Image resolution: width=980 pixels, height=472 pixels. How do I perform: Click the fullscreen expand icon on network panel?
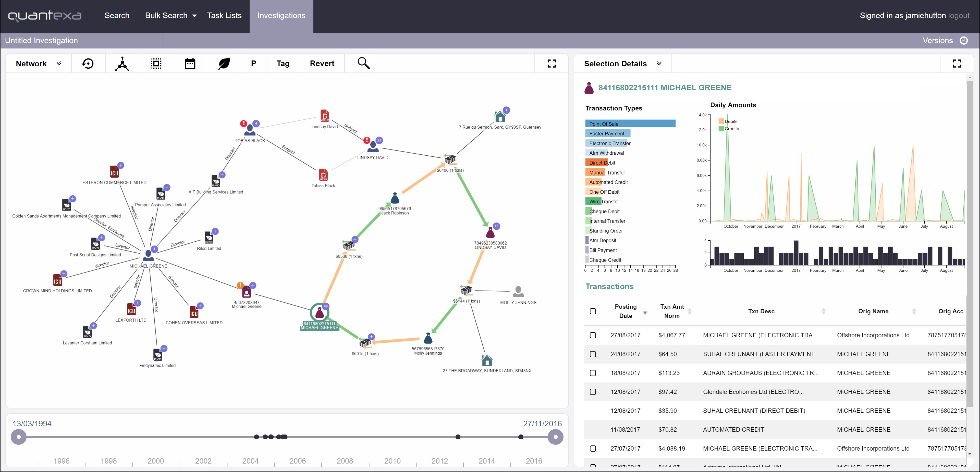click(552, 63)
